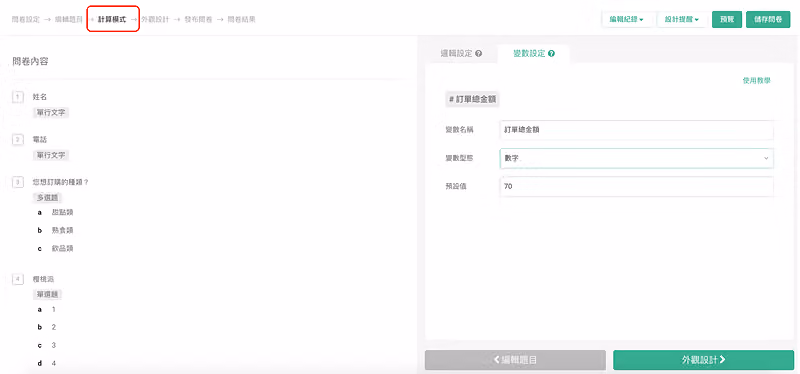Switch to 變數設定 tab
This screenshot has height=374, width=800.
tap(534, 54)
